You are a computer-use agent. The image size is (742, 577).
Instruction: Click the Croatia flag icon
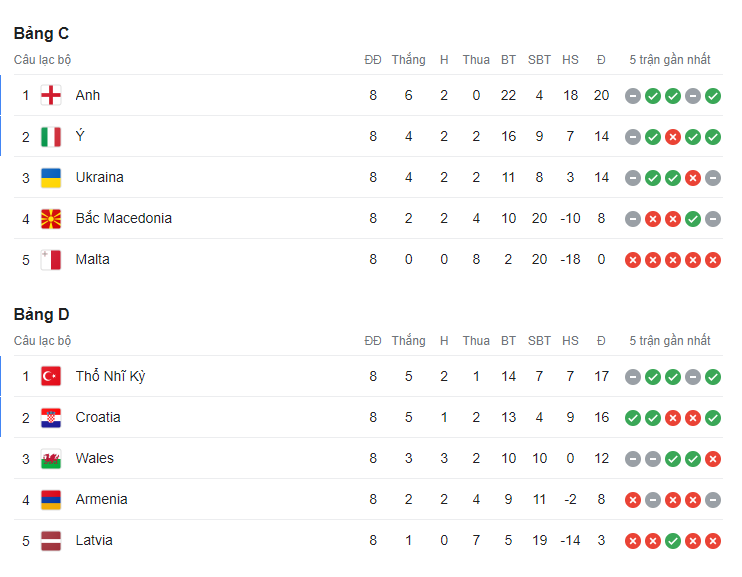point(51,418)
